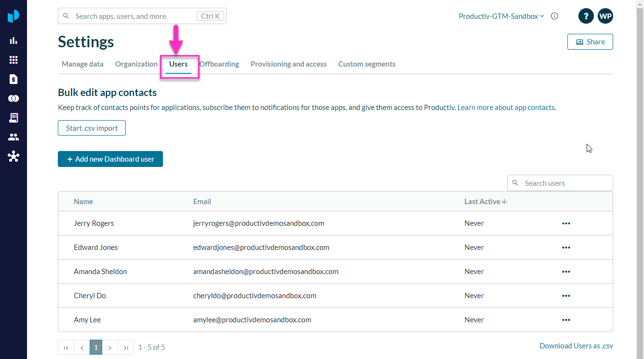This screenshot has width=644, height=359.
Task: Click the Search users input field
Action: [x=565, y=183]
